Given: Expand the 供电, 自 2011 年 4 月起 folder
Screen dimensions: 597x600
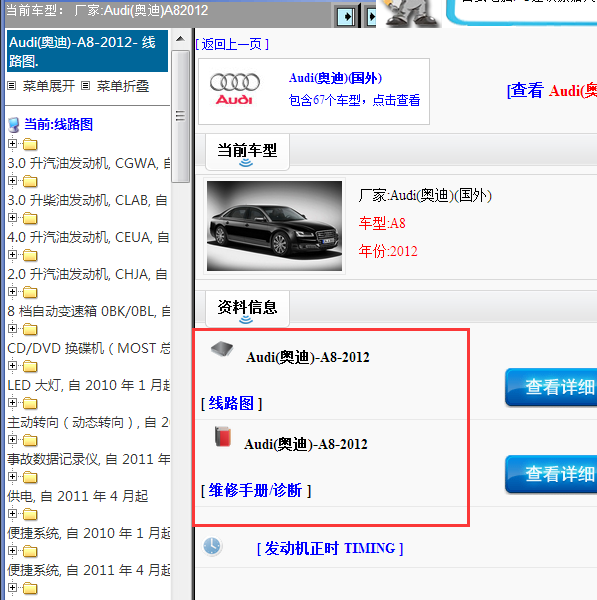Looking at the screenshot, I should pyautogui.click(x=12, y=477).
